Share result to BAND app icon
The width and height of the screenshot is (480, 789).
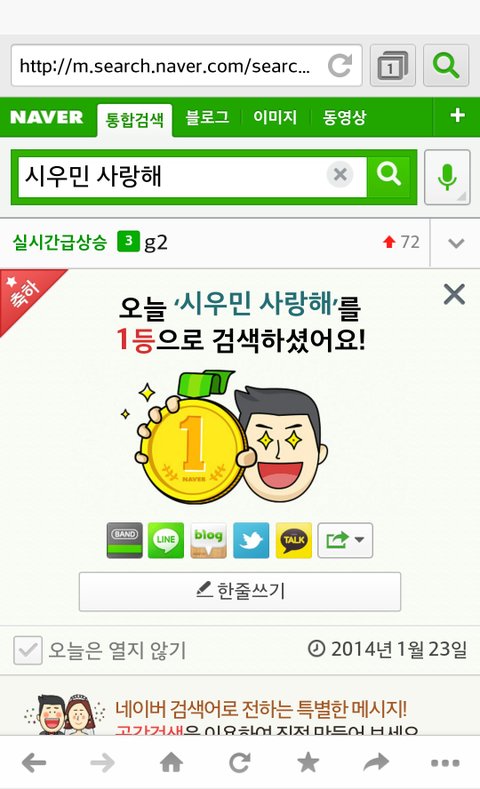[124, 540]
